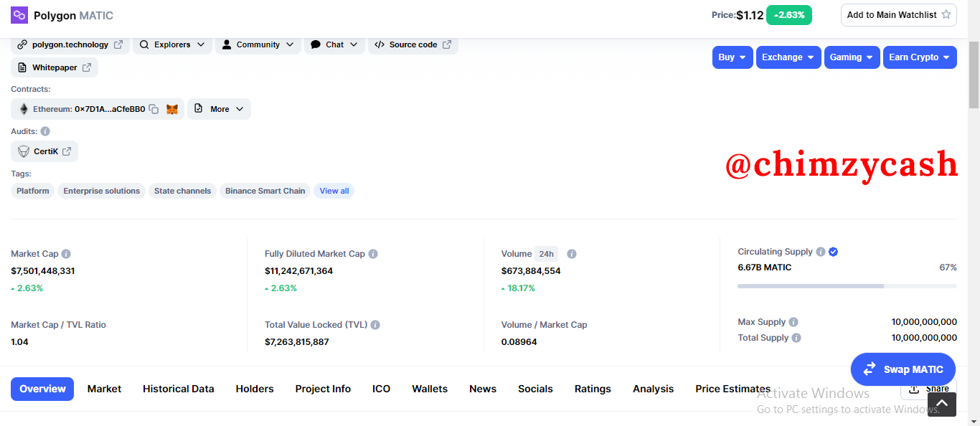Click the circulating supply progress bar
The height and width of the screenshot is (426, 980).
847,286
